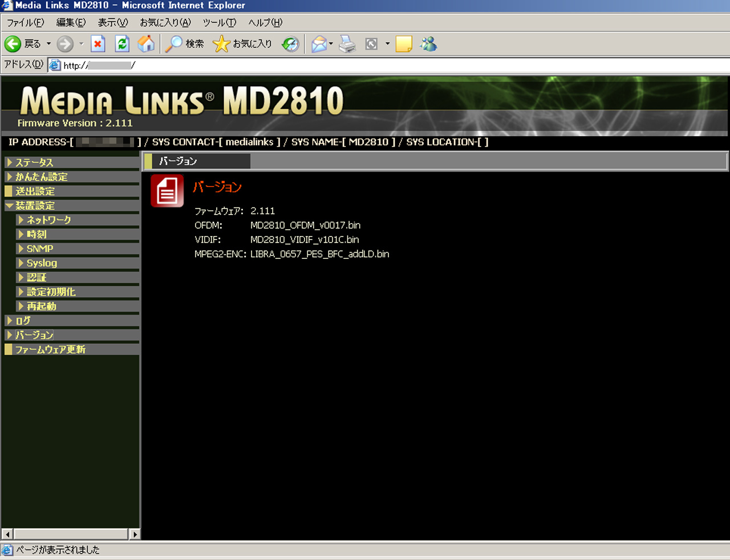Open 送出設定 in the sidebar
The image size is (730, 560).
tap(72, 191)
